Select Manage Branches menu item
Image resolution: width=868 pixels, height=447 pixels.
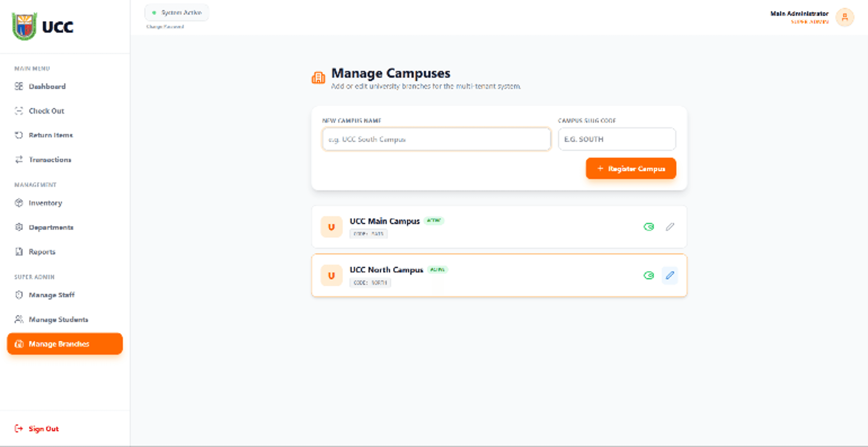pos(65,344)
